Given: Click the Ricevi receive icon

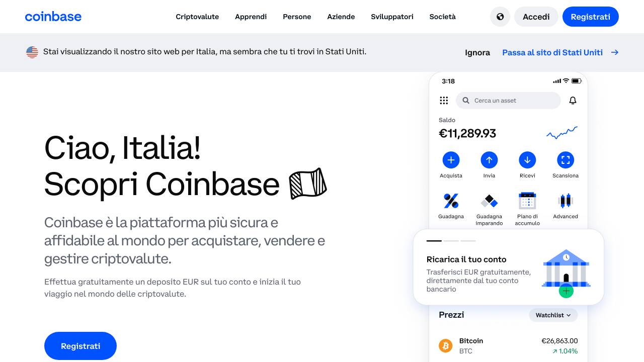Looking at the screenshot, I should [527, 160].
